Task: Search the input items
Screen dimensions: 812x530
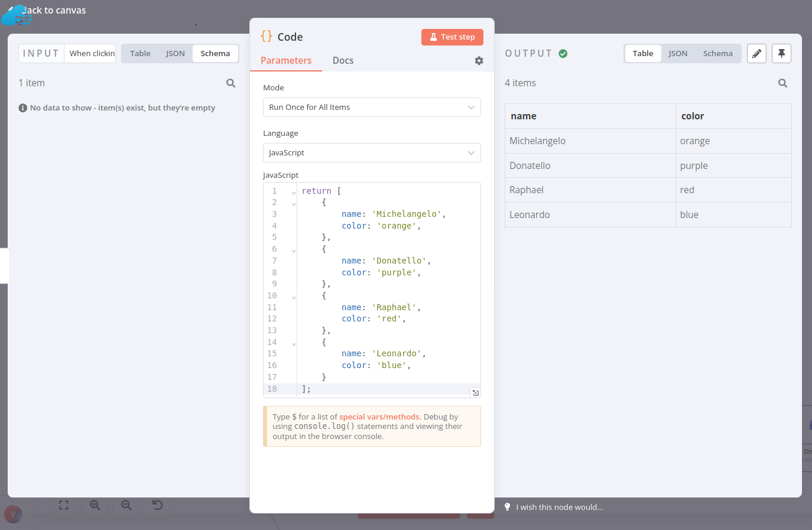Action: tap(230, 83)
